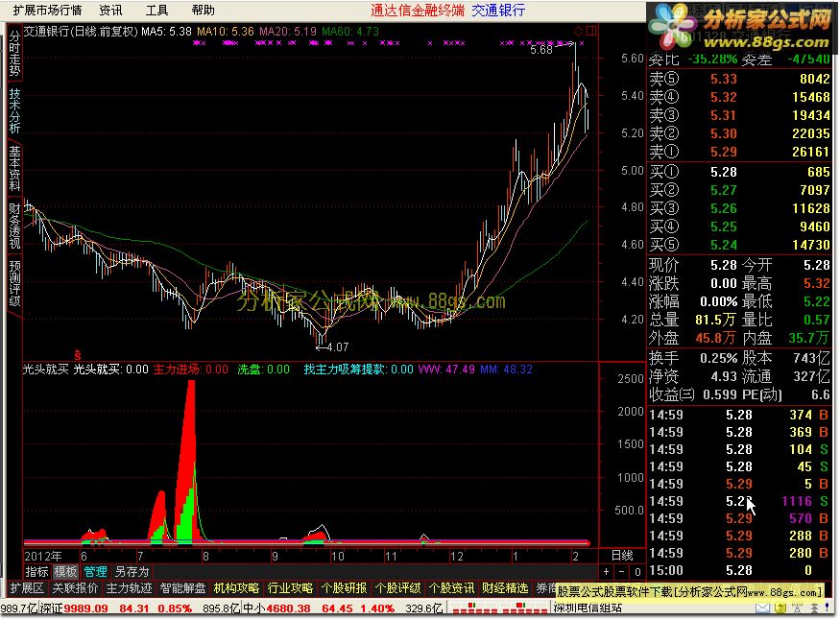Click the 买⑤ bid price 5.24
This screenshot has width=840, height=620.
723,245
